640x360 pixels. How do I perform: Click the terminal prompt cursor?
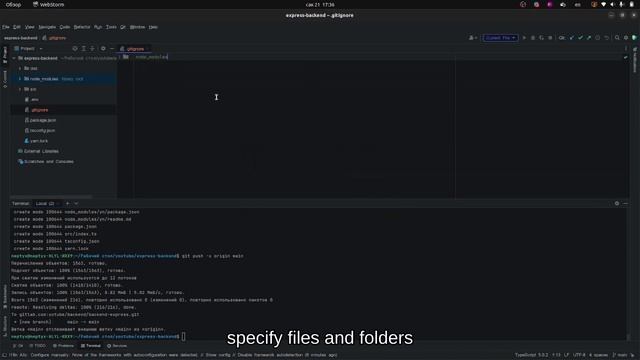coord(184,336)
